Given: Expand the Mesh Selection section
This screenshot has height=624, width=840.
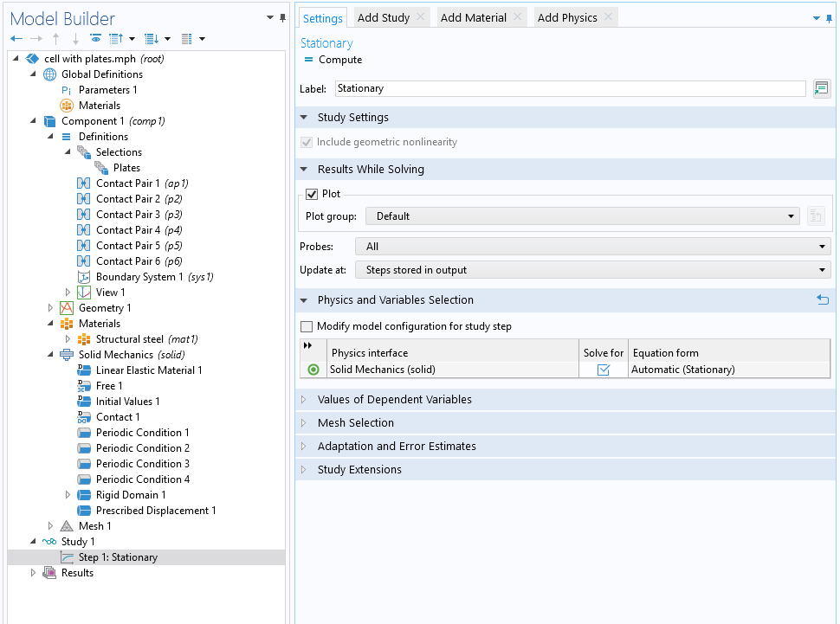Looking at the screenshot, I should tap(355, 423).
